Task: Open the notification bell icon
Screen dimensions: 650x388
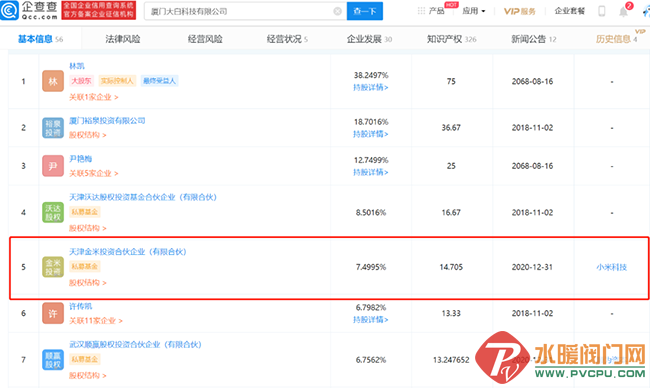Action: pyautogui.click(x=623, y=11)
